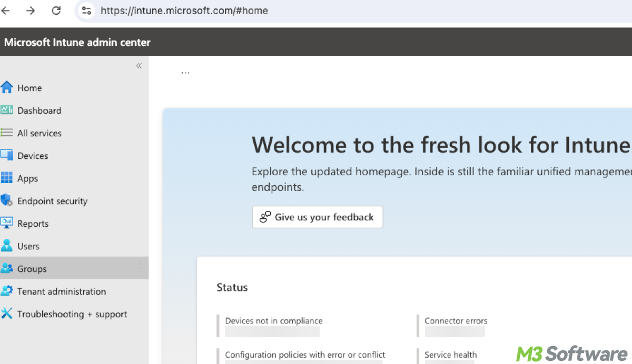Viewport: 632px width, 364px height.
Task: Open the Groups item drag handle dots
Action: pos(140,268)
